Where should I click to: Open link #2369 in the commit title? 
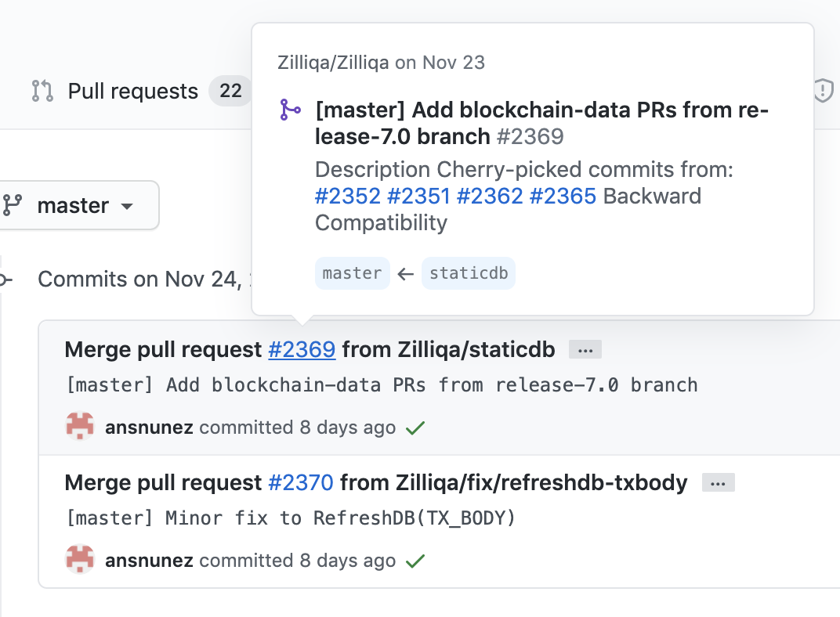pyautogui.click(x=302, y=350)
